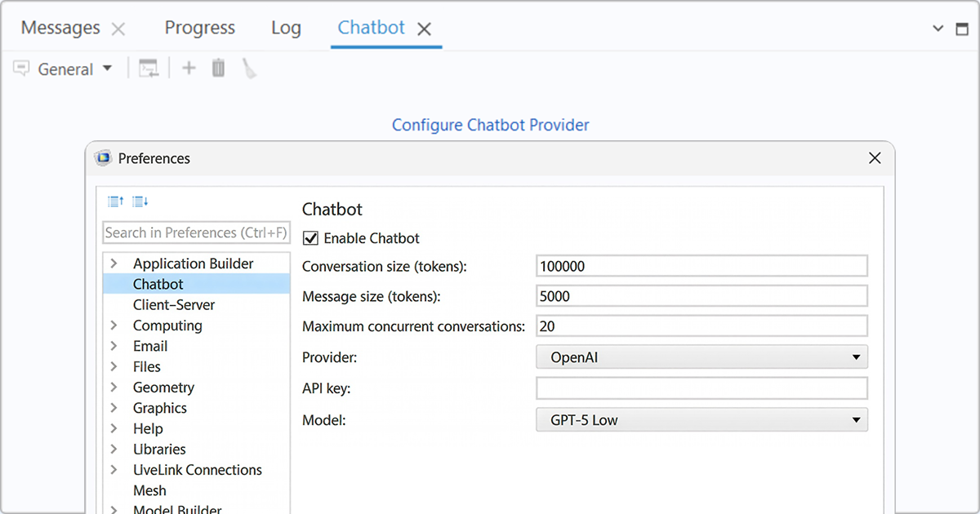
Task: Select Help in preferences tree
Action: [148, 428]
